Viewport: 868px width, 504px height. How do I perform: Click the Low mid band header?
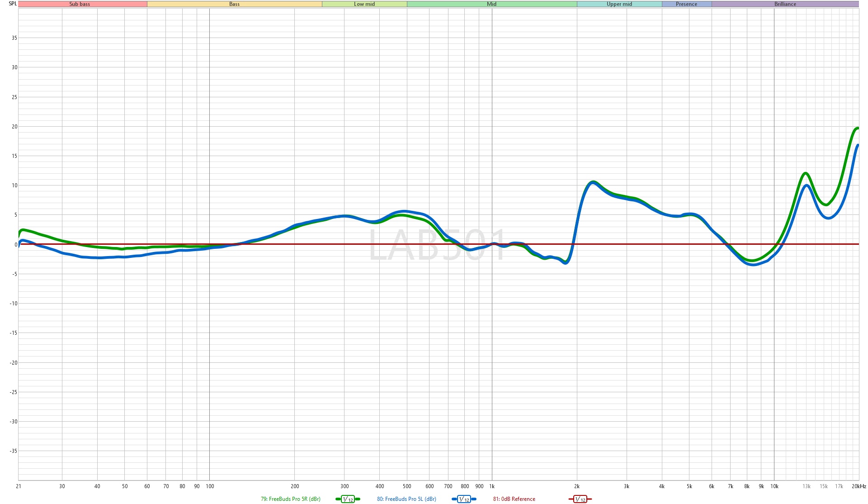(x=364, y=4)
